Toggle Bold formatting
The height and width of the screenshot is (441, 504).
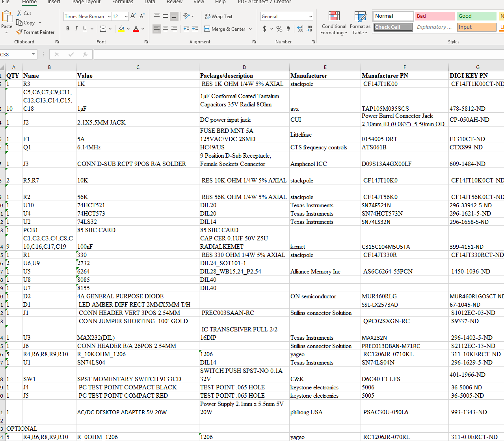[68, 29]
